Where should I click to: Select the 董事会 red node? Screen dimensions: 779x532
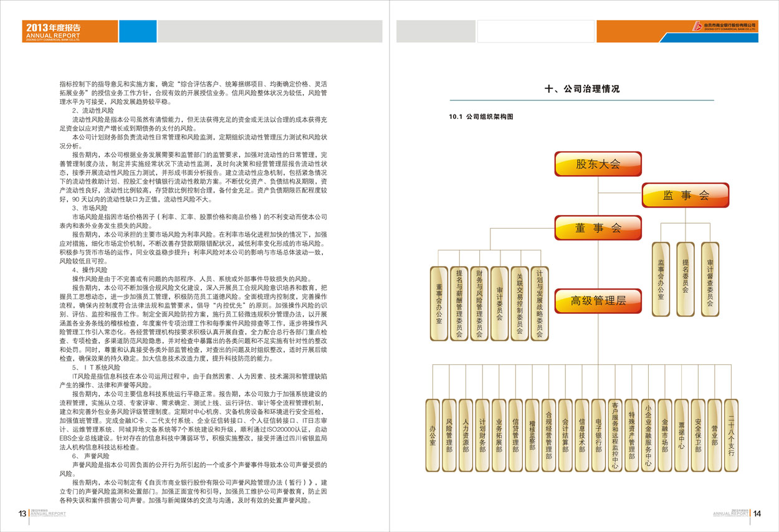pos(598,228)
